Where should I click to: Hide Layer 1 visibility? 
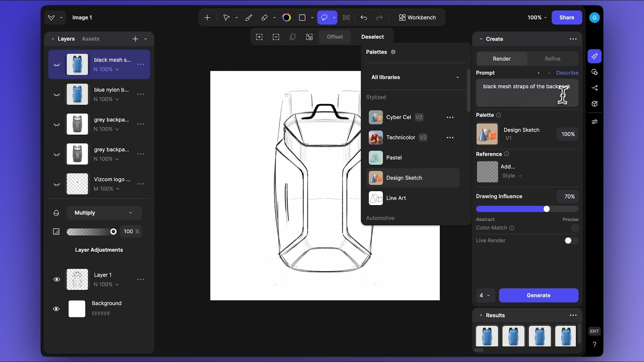click(x=56, y=279)
